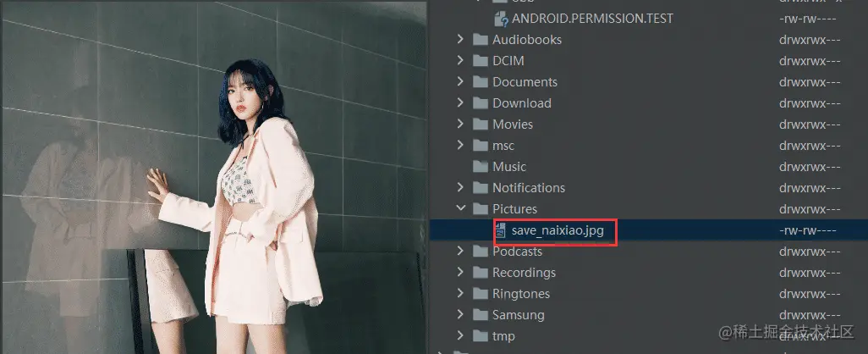Expand the Samsung folder chevron

click(x=460, y=314)
